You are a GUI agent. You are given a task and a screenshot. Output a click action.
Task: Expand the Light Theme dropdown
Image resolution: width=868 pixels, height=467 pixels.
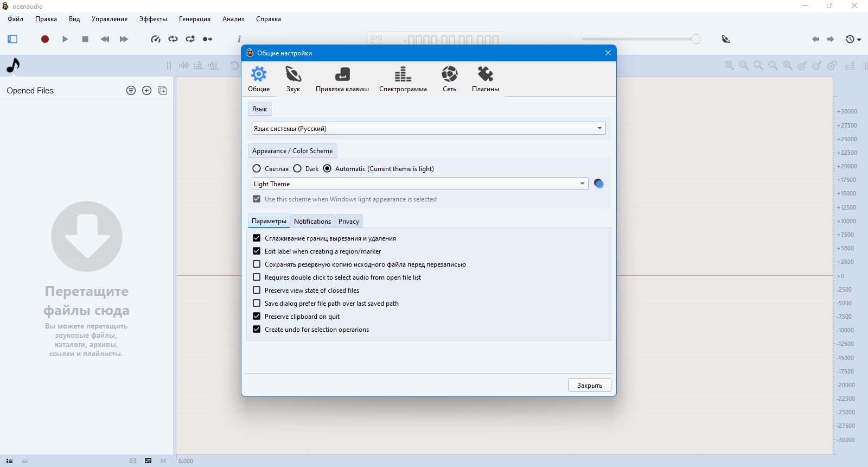(x=420, y=184)
